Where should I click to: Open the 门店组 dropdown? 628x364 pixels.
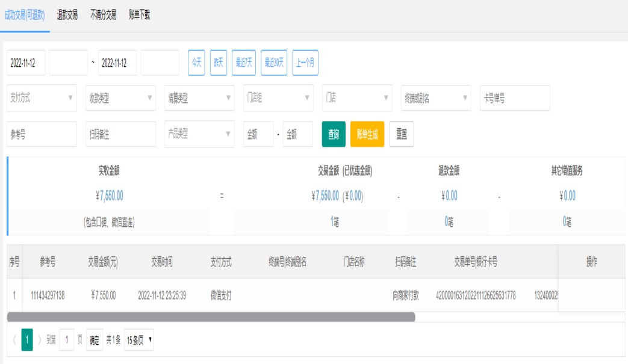(278, 98)
